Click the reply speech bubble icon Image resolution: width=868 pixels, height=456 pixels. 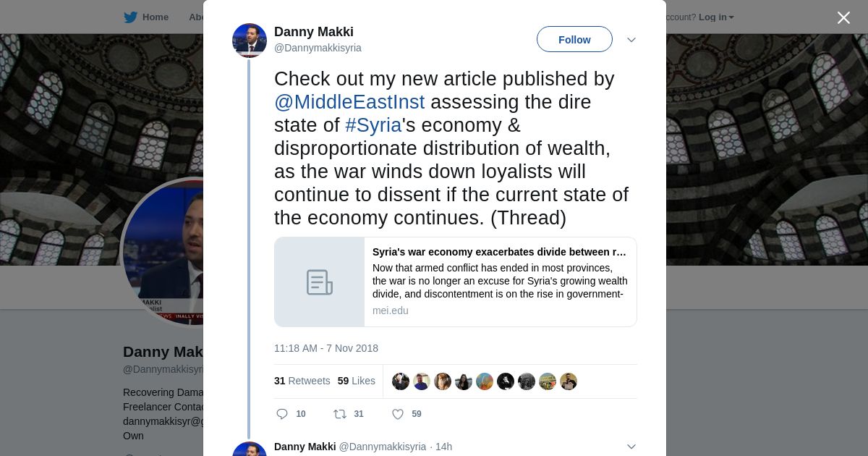[282, 414]
